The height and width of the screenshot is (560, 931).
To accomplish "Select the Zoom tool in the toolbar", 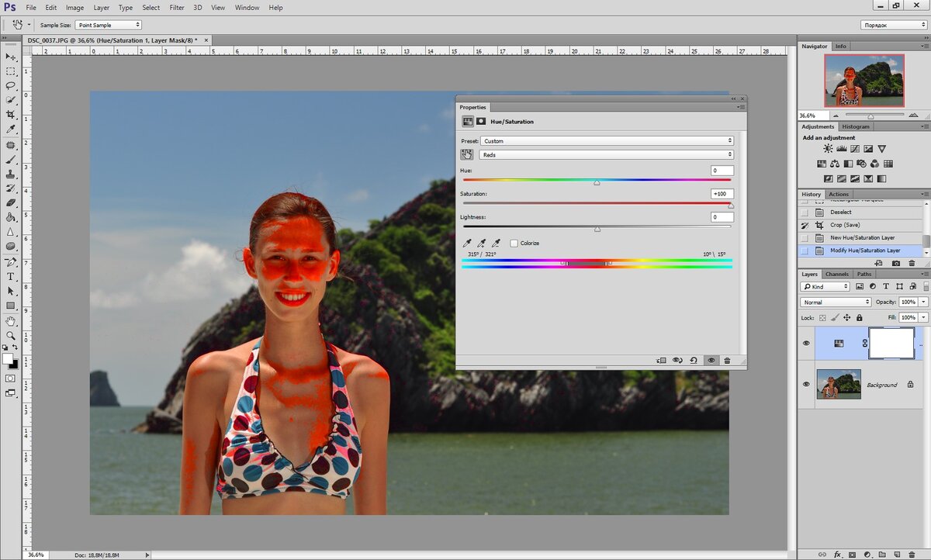I will click(x=11, y=336).
